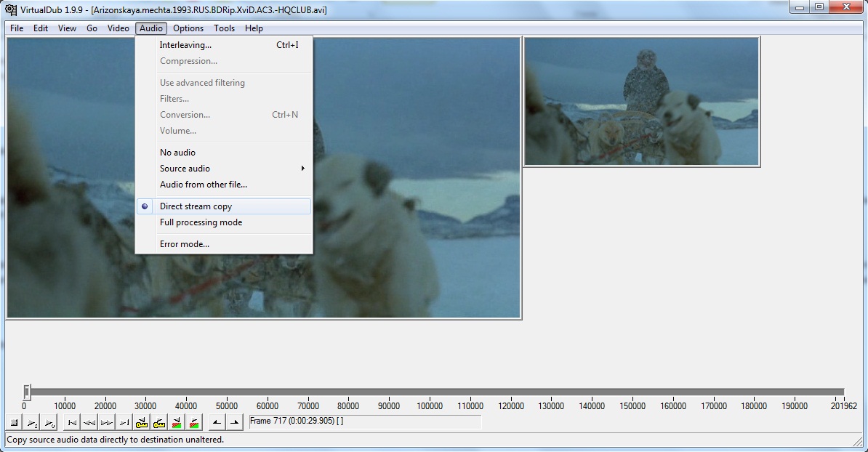Select Direct stream copy audio mode
Screen dimensions: 868x452
tap(224, 206)
